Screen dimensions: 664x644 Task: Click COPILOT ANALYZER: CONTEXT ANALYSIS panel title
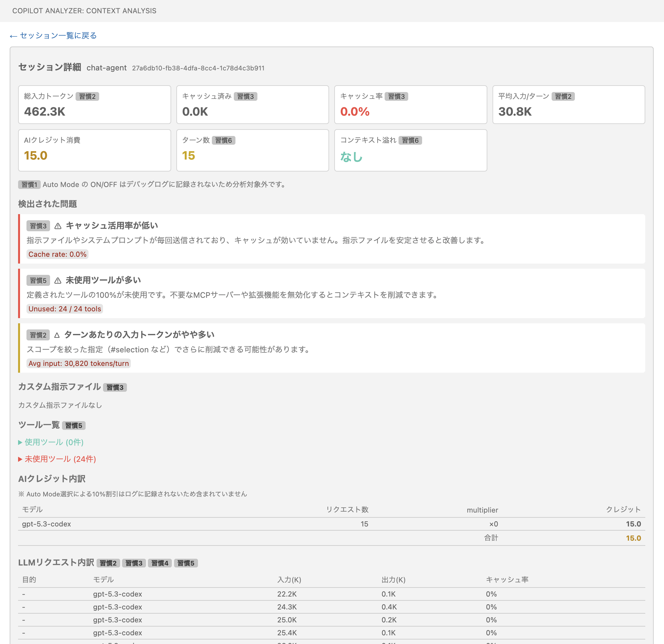click(x=84, y=11)
